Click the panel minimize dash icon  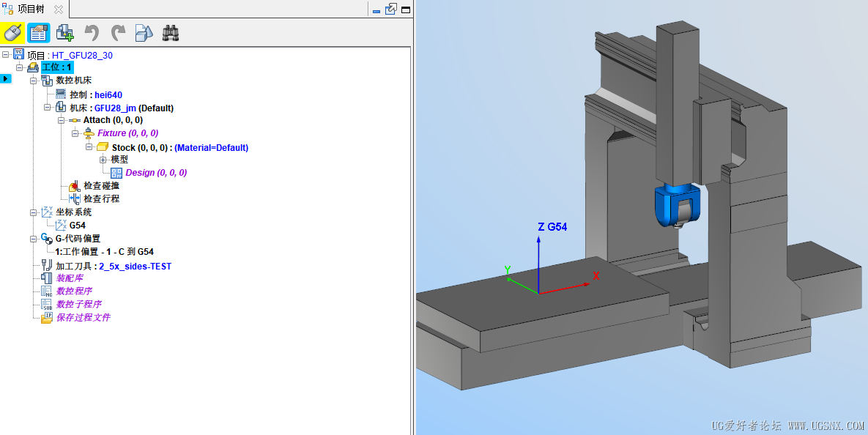376,10
